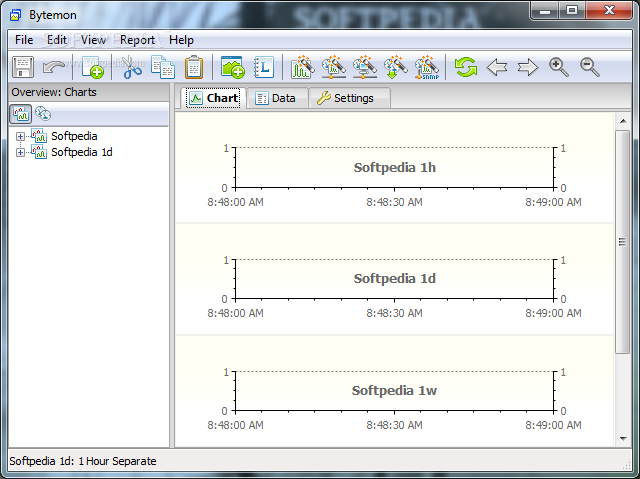Viewport: 640px width, 479px height.
Task: Open the Edit menu
Action: click(57, 40)
